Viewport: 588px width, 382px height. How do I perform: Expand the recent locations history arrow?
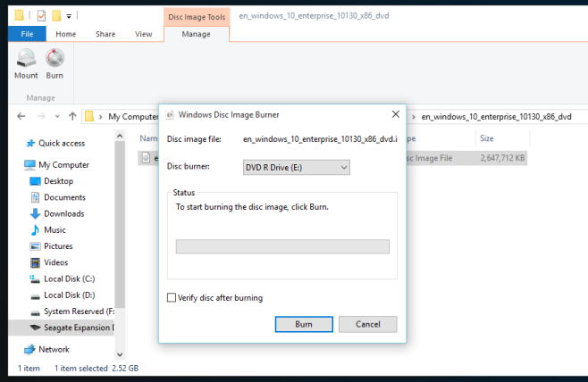click(55, 116)
